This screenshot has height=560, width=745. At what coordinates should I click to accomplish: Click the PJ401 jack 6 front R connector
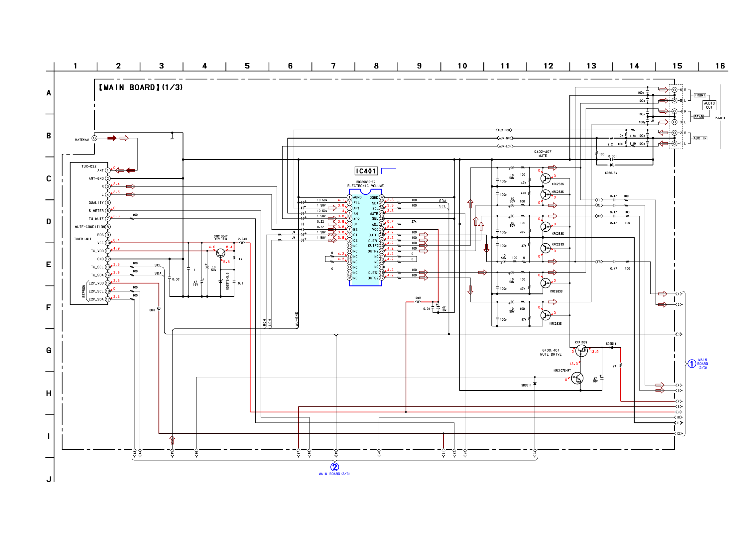tap(674, 90)
